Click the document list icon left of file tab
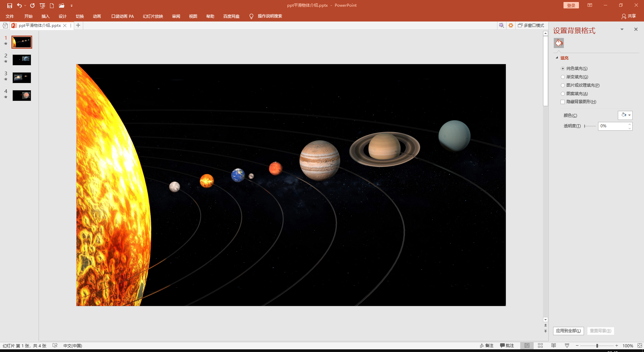This screenshot has height=352, width=644. pyautogui.click(x=5, y=26)
